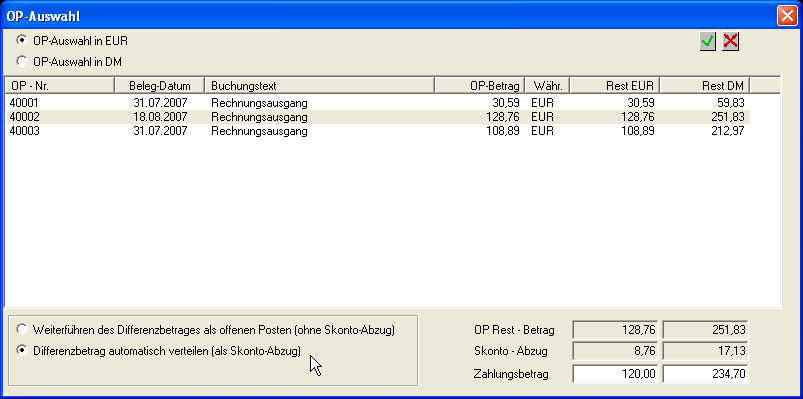The image size is (803, 399).
Task: Close the OP-Auswahl window
Action: (786, 16)
